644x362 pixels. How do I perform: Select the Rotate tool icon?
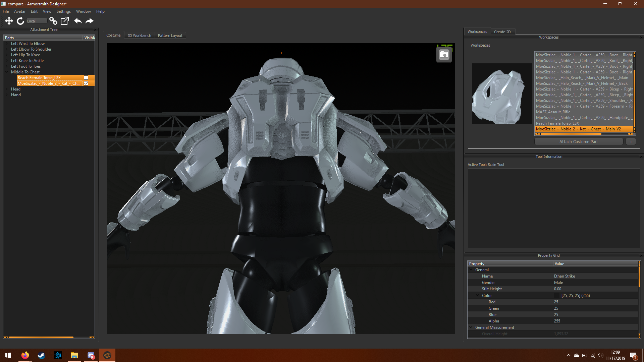20,21
